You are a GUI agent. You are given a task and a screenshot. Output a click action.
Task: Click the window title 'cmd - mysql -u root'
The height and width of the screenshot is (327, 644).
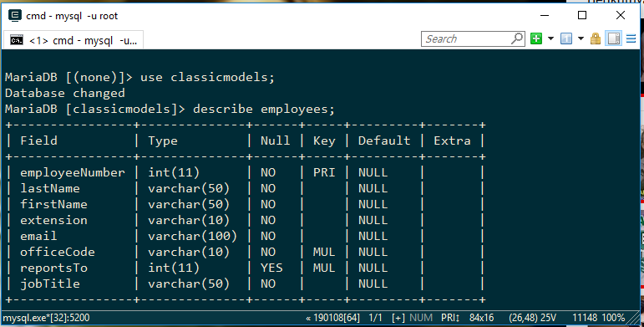tap(72, 16)
